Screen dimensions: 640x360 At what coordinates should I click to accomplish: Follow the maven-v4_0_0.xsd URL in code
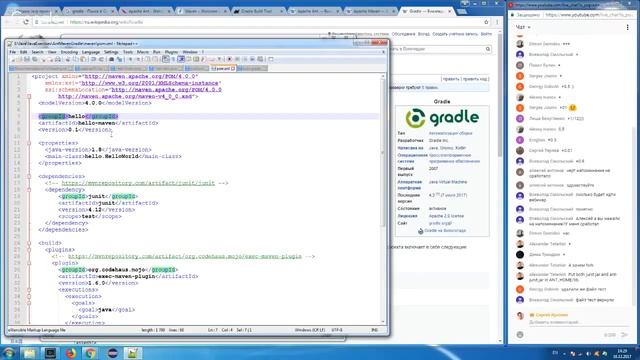125,96
